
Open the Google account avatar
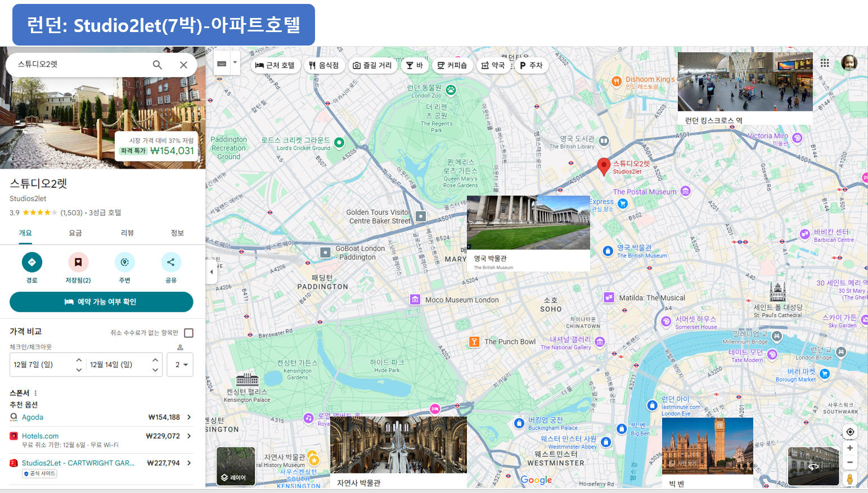[849, 63]
